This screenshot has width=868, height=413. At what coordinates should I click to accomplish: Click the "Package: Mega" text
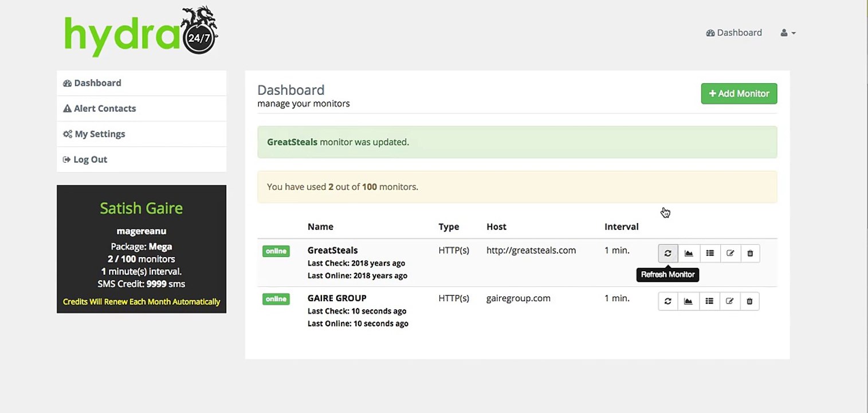pyautogui.click(x=142, y=247)
